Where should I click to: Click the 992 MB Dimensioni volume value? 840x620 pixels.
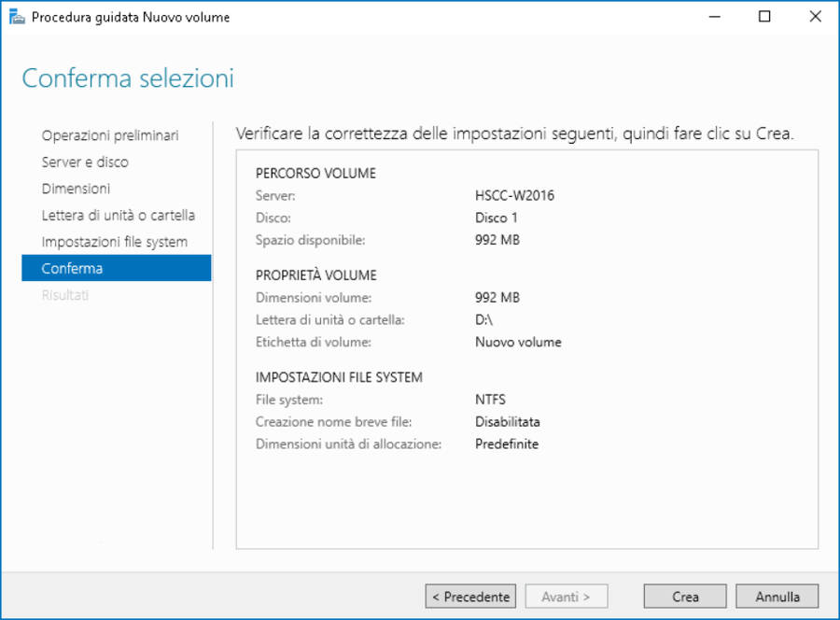[x=497, y=298]
